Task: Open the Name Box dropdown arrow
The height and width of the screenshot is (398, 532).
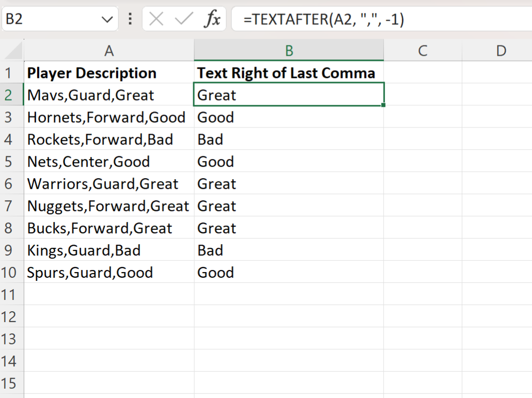Action: click(x=107, y=19)
